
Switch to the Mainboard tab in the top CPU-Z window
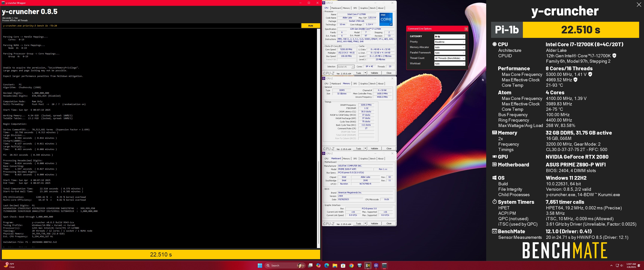click(336, 8)
